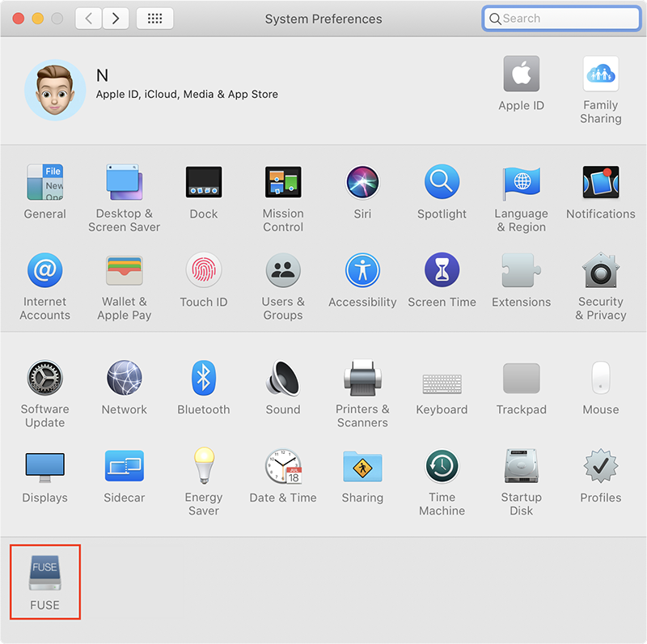This screenshot has width=647, height=644.
Task: Open Startup Disk preferences
Action: click(521, 466)
